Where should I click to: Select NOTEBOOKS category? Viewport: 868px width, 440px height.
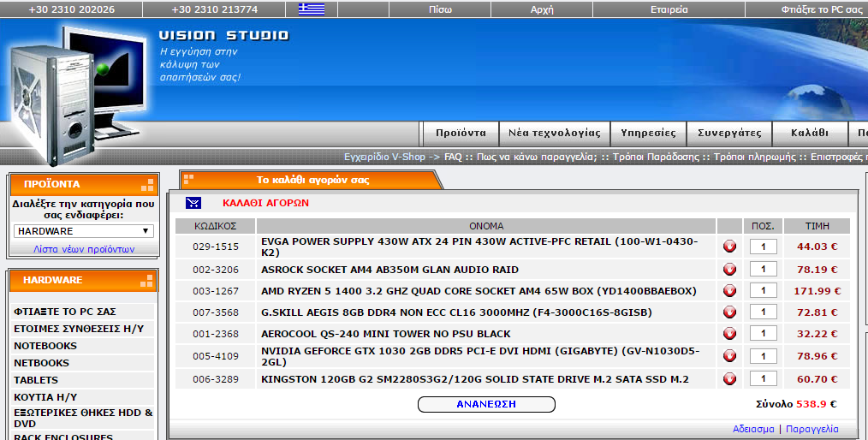coord(82,346)
